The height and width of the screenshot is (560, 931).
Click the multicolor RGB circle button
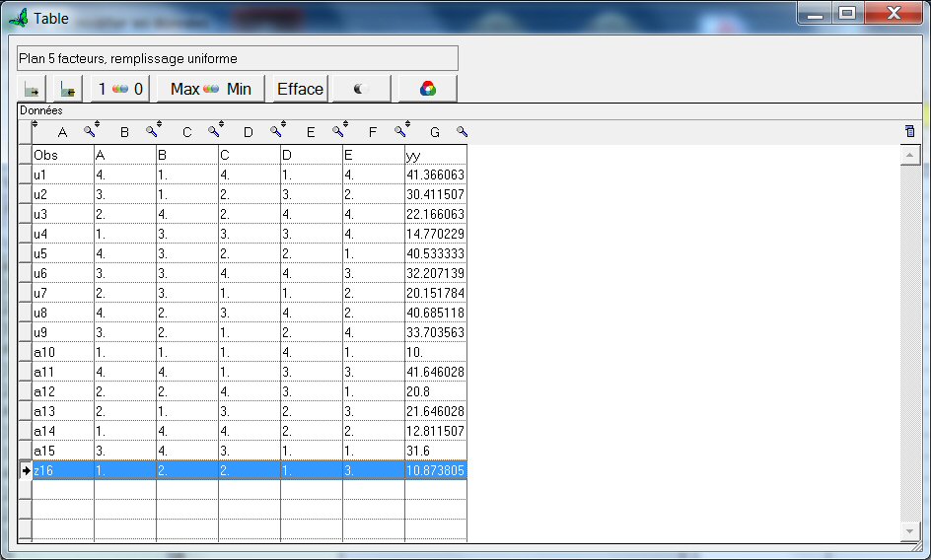427,89
